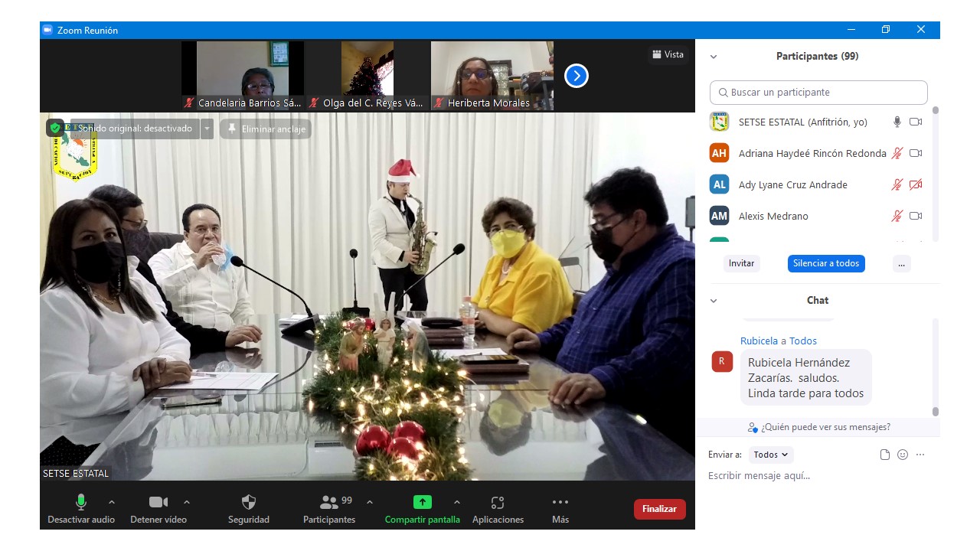Click Eliminar anclaje to unpin video

click(266, 129)
